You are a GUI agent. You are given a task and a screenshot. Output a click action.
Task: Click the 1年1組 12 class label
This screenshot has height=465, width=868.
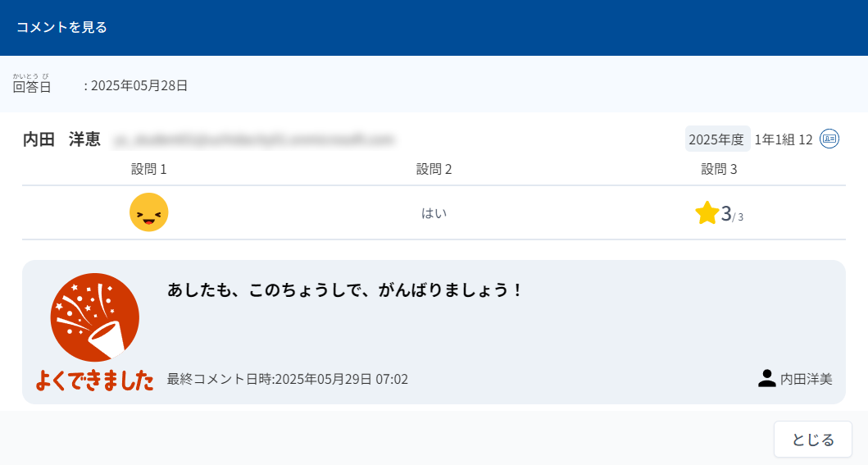point(784,139)
